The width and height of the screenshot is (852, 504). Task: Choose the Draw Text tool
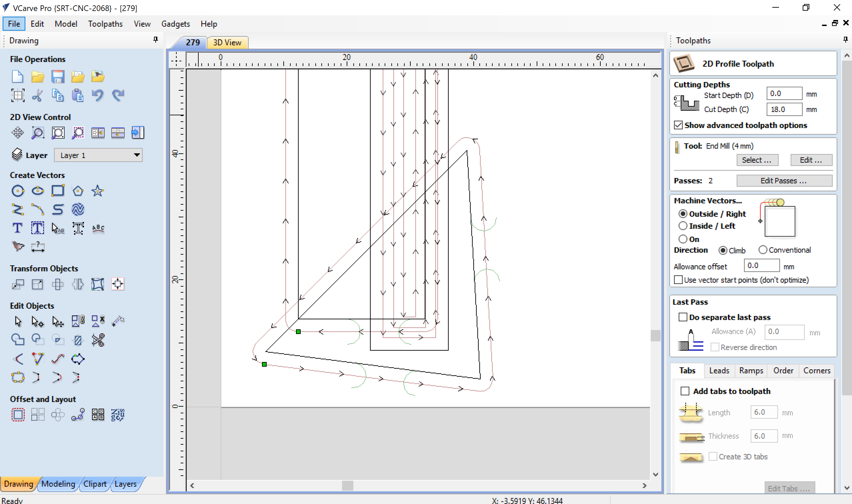pyautogui.click(x=18, y=228)
